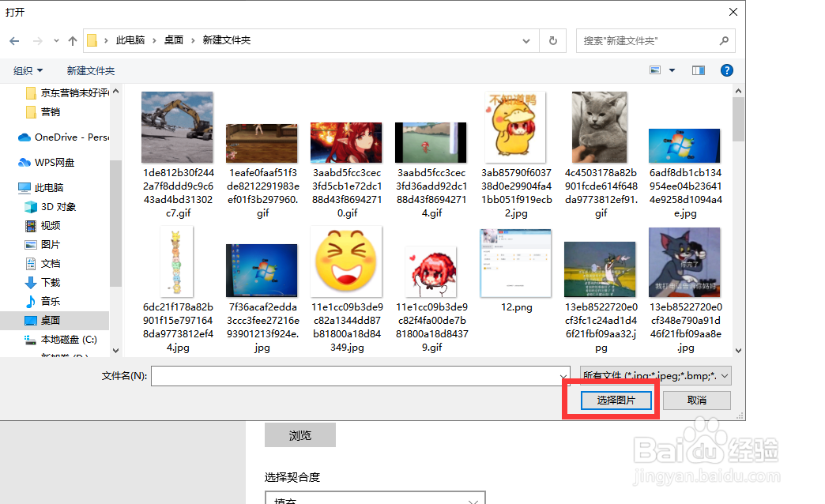Select 营销 folder in sidebar
Viewport: 825px width, 504px height.
(43, 112)
